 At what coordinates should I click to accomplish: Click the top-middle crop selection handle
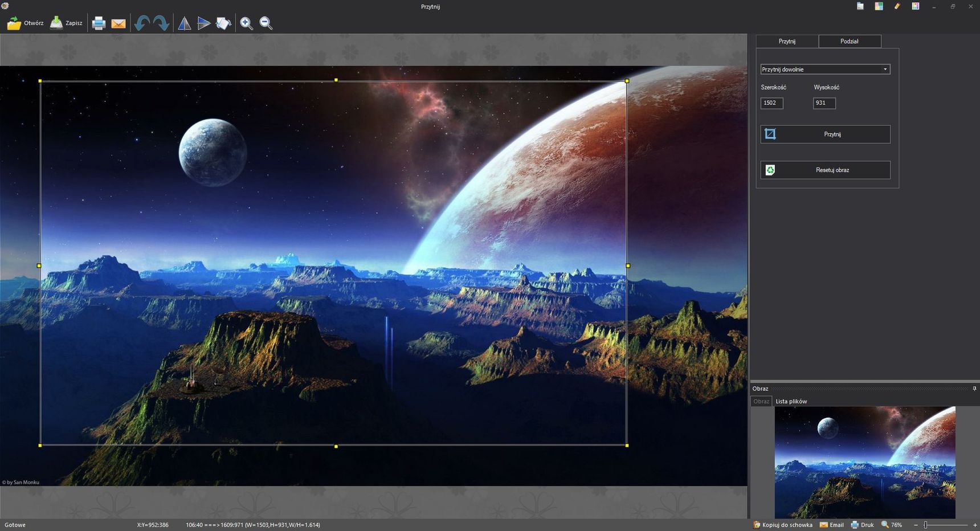click(x=336, y=80)
